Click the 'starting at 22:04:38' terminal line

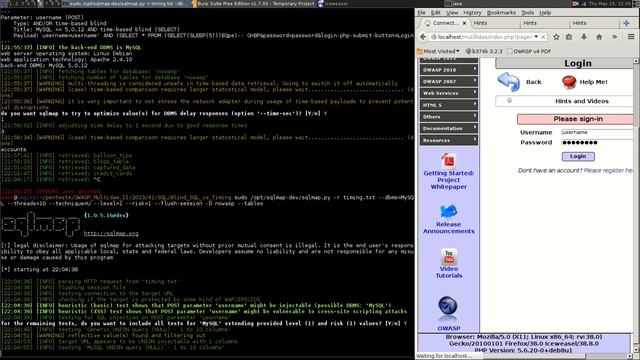(x=40, y=269)
